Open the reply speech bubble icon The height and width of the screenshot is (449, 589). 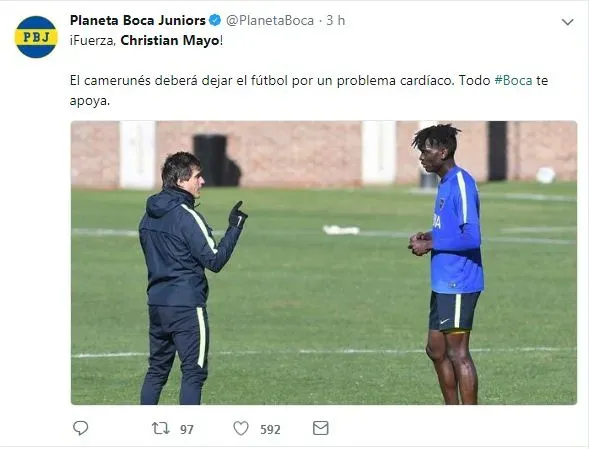[80, 428]
